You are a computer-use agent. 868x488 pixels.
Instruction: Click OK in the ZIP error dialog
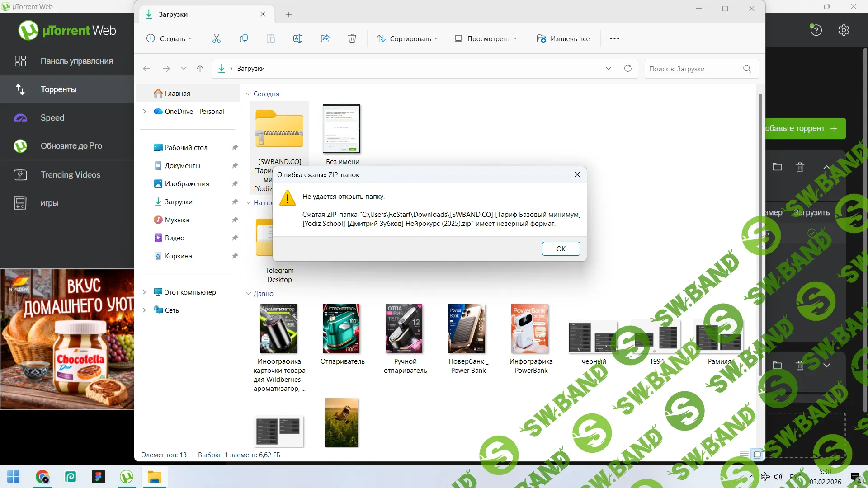[561, 249]
